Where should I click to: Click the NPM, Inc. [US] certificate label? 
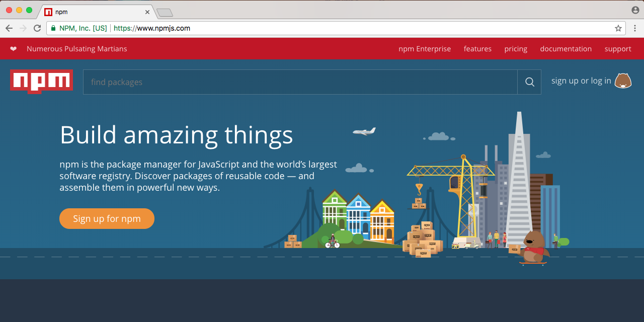tap(83, 28)
